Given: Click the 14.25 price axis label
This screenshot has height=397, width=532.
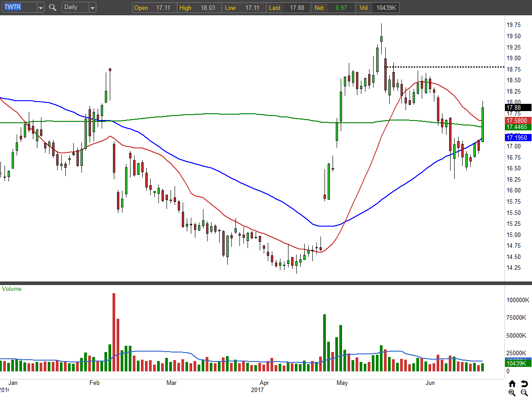Looking at the screenshot, I should [x=514, y=268].
